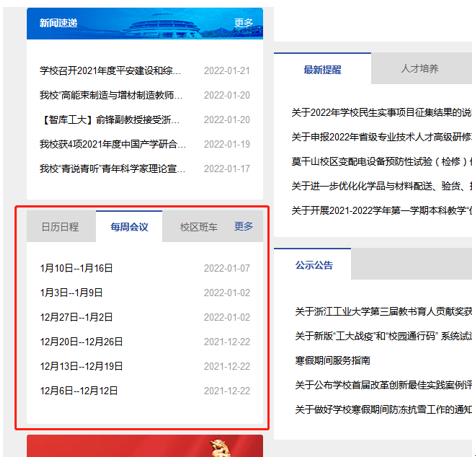
Task: Open the 【智库工大】 news article
Action: coord(110,120)
